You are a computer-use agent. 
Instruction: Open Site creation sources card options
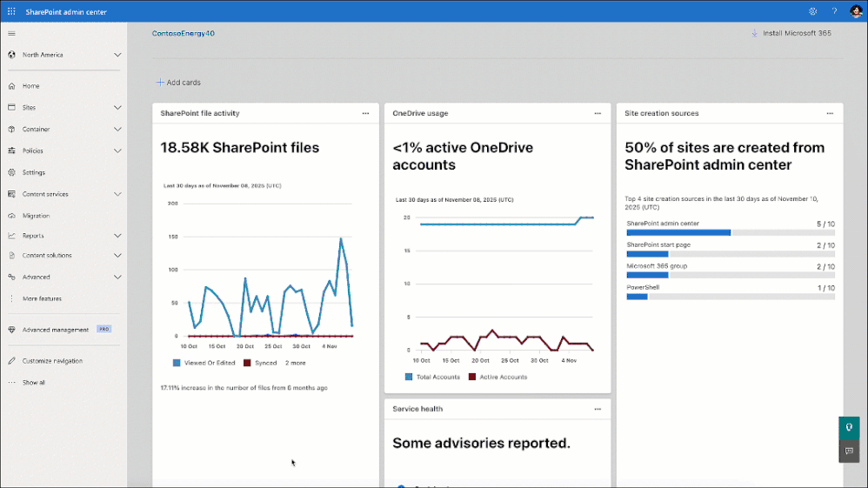(x=830, y=113)
